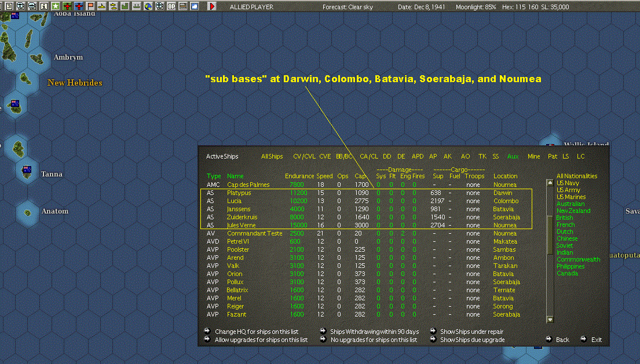The image size is (640, 364).
Task: Select the SS submarine category tab
Action: pyautogui.click(x=496, y=156)
